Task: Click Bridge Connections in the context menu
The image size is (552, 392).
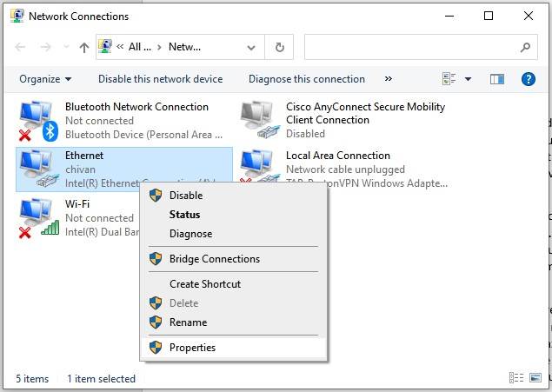Action: click(x=214, y=259)
